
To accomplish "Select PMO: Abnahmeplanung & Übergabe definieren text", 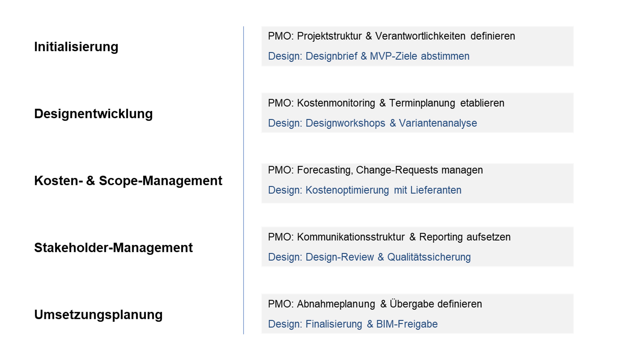I will click(x=375, y=304).
